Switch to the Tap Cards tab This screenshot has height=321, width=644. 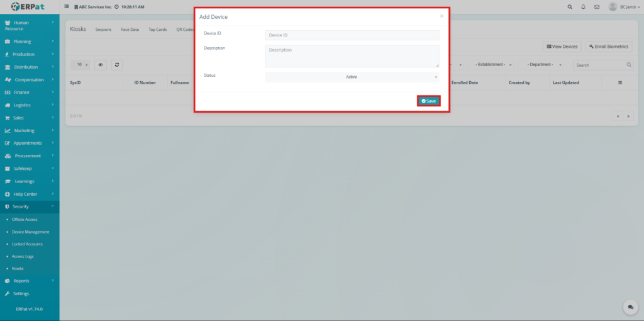[158, 30]
